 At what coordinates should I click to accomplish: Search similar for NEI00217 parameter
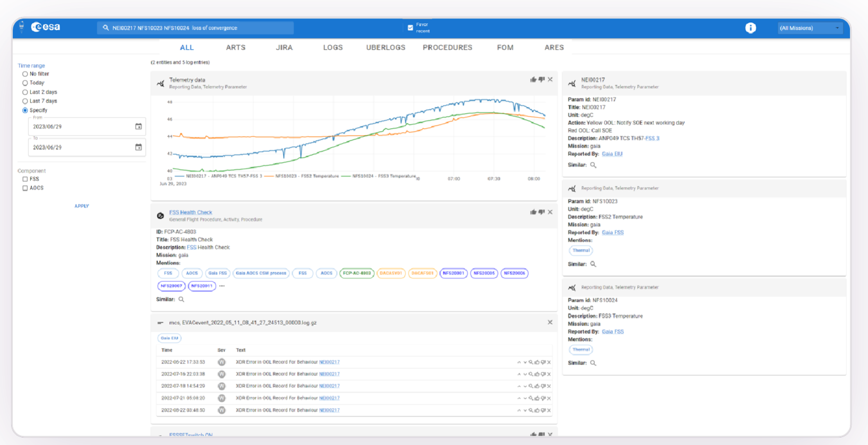point(593,165)
